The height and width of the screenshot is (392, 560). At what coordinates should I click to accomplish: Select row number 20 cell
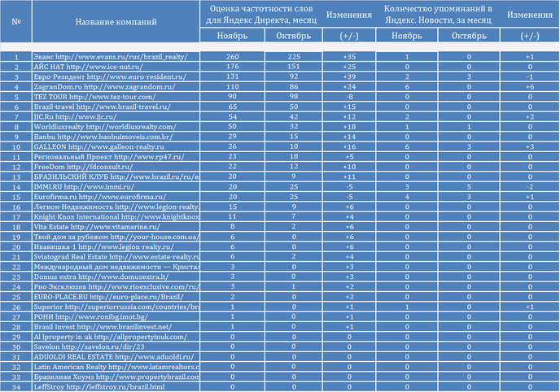15,246
